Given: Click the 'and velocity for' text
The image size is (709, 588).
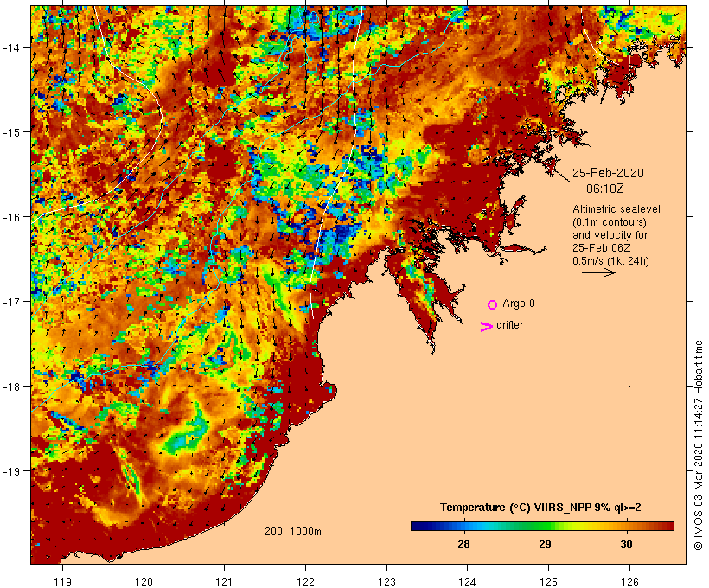Looking at the screenshot, I should coord(610,235).
